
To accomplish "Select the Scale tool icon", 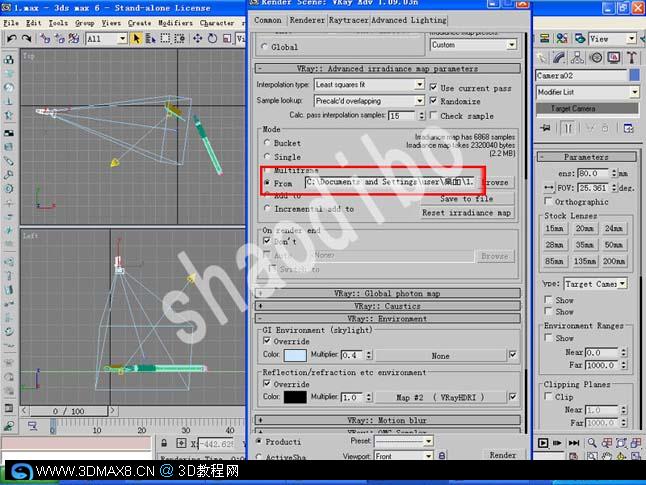I will click(x=227, y=39).
